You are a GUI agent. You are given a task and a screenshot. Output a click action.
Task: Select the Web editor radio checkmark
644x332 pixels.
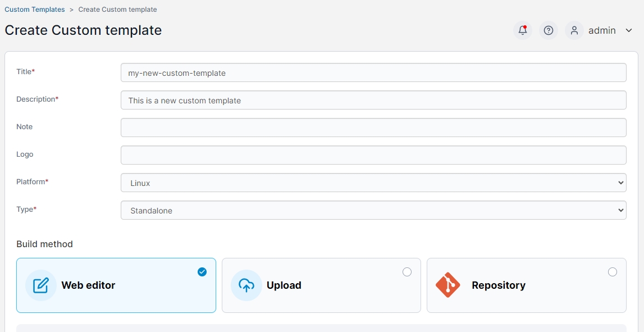coord(202,272)
